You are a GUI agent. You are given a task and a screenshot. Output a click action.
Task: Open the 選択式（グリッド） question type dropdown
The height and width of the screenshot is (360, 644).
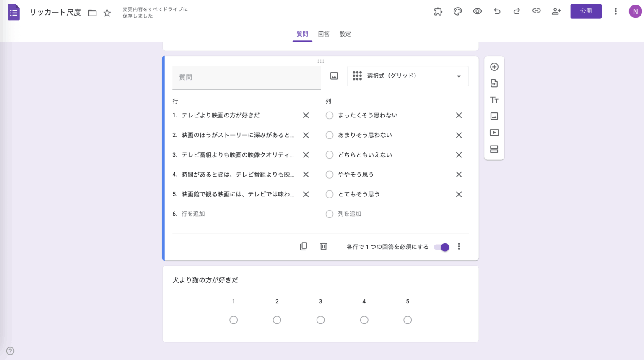pyautogui.click(x=407, y=76)
